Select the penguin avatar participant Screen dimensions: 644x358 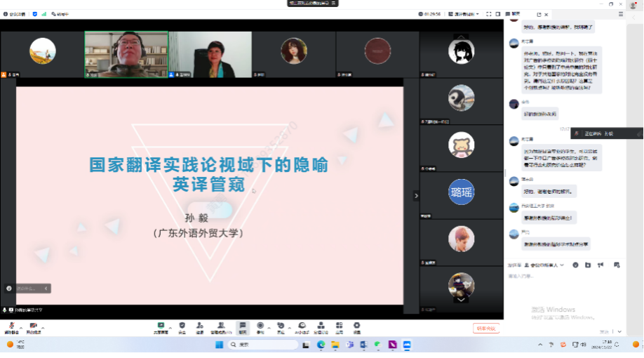461,98
